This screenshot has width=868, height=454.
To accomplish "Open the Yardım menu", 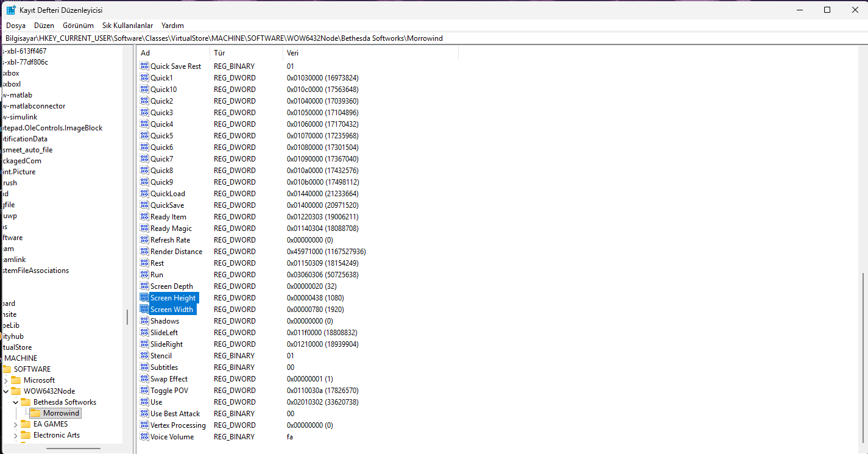I will pyautogui.click(x=172, y=26).
